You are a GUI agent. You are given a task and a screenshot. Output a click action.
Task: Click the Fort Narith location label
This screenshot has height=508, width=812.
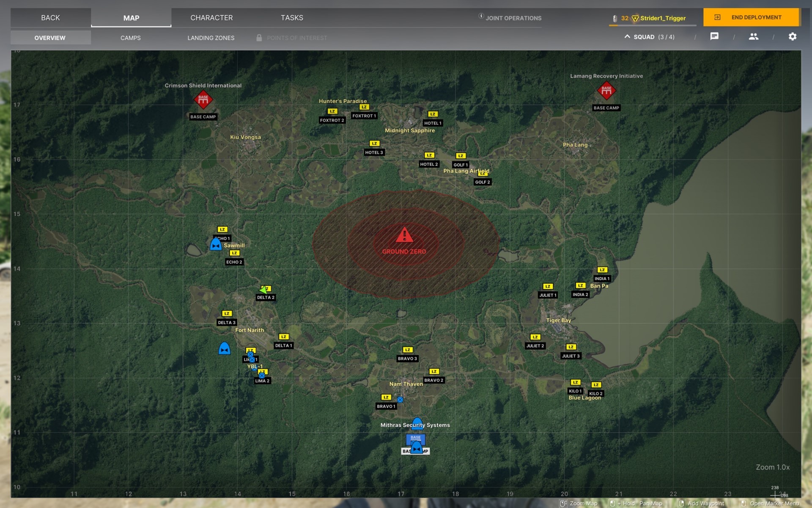coord(250,330)
